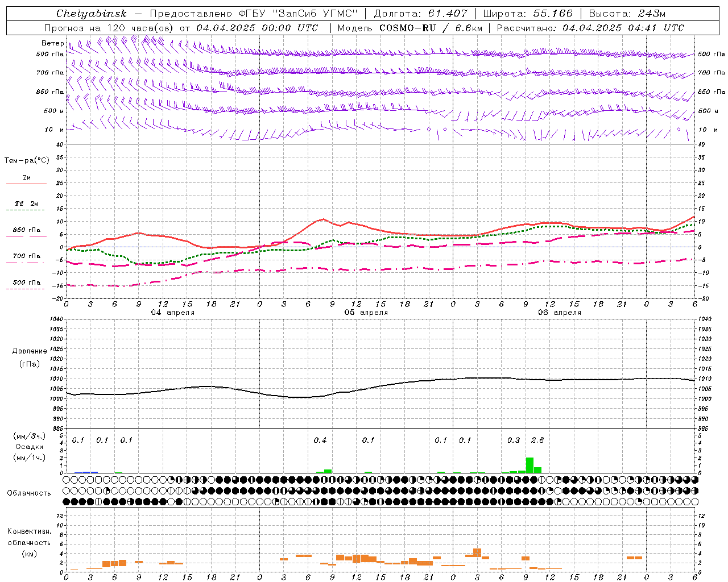Image resolution: width=728 pixels, height=582 pixels.
Task: Click the Chelyabinsk station name in header
Action: click(x=91, y=14)
